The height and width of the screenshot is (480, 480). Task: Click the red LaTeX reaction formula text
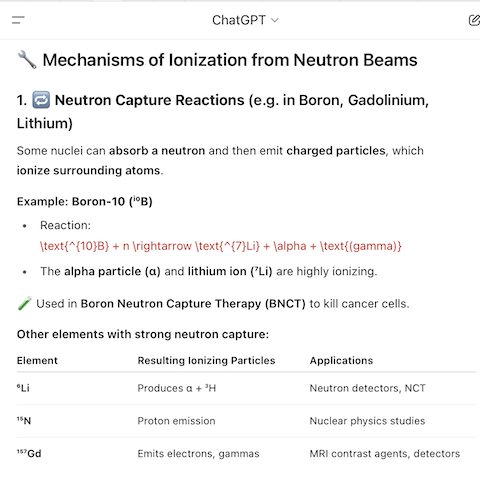[x=221, y=246]
